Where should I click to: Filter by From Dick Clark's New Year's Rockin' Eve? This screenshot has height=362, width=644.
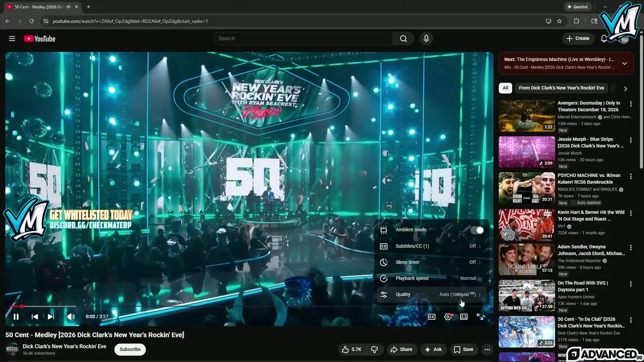point(561,88)
